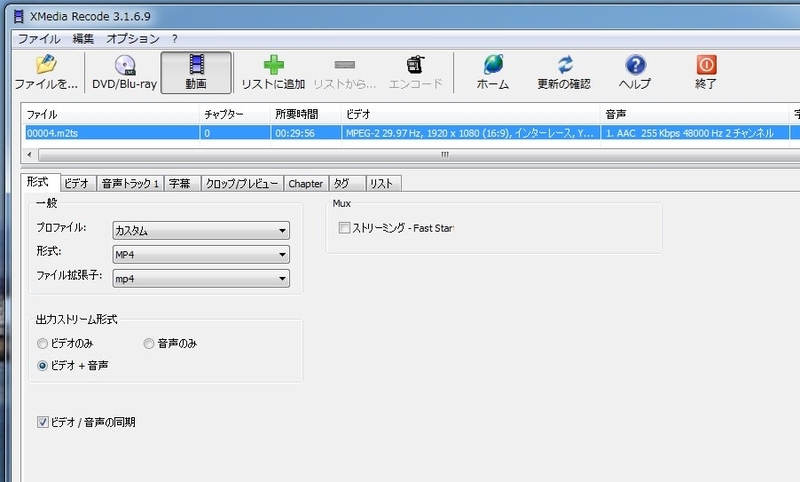Select the 音声のみ radio button
This screenshot has width=800, height=482.
[149, 344]
